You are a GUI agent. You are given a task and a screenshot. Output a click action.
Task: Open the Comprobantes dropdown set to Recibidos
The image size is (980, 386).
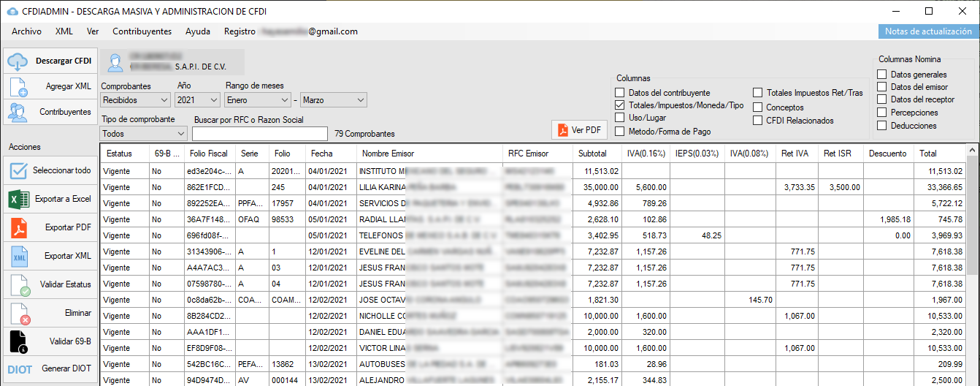(x=135, y=100)
